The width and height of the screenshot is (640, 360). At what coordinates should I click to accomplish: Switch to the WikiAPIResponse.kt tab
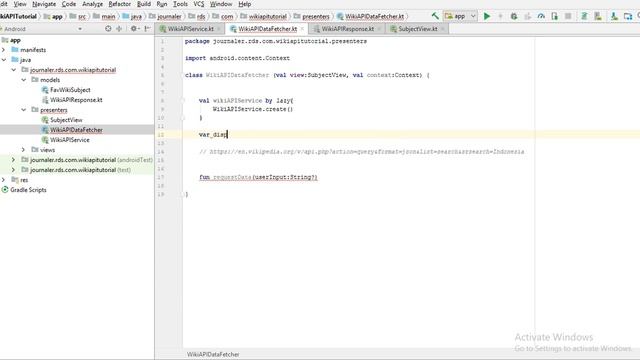(347, 29)
